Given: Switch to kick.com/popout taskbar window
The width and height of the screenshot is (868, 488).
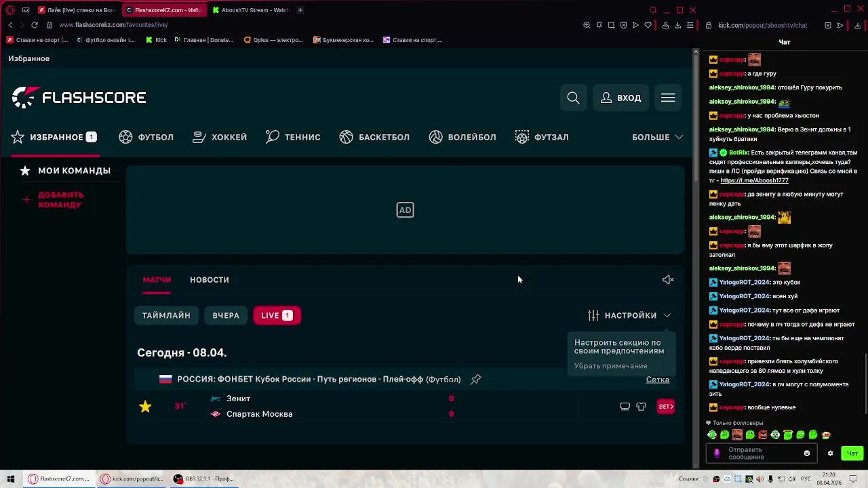Looking at the screenshot, I should tap(132, 479).
